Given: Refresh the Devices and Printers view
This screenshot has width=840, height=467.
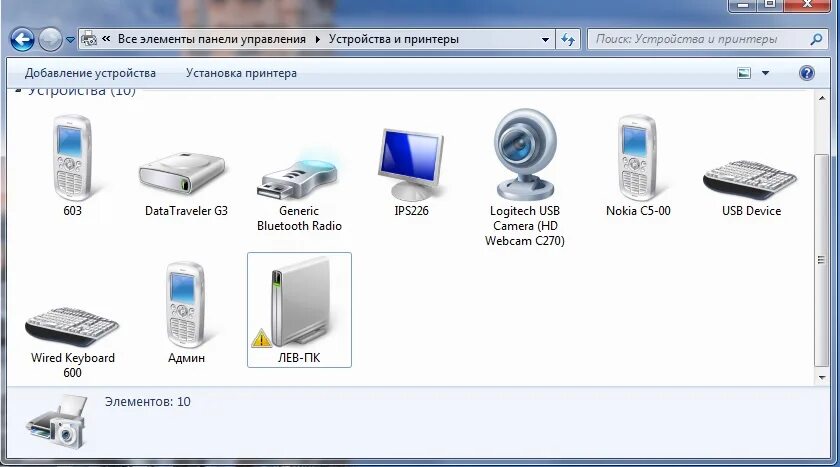Looking at the screenshot, I should pos(568,40).
